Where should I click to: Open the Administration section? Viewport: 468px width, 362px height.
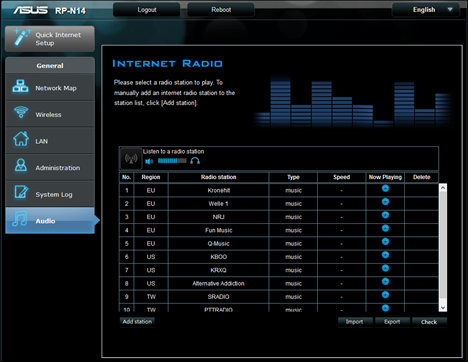point(50,168)
